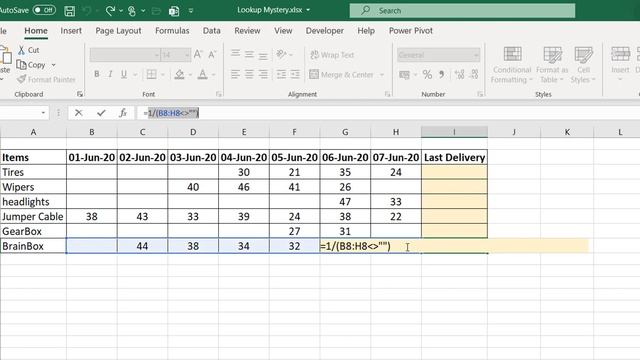Click the Insert Function fx icon
The image size is (640, 360).
click(123, 113)
